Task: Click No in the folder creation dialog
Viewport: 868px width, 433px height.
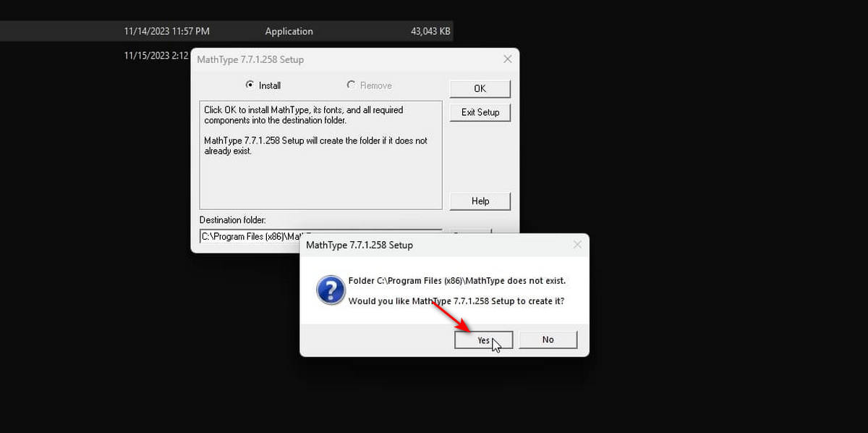Action: [x=548, y=340]
